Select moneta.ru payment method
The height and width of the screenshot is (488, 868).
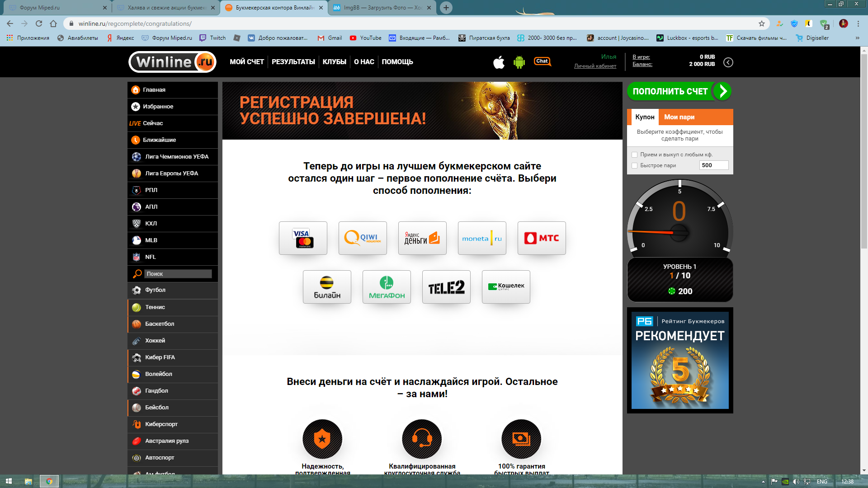pos(482,238)
